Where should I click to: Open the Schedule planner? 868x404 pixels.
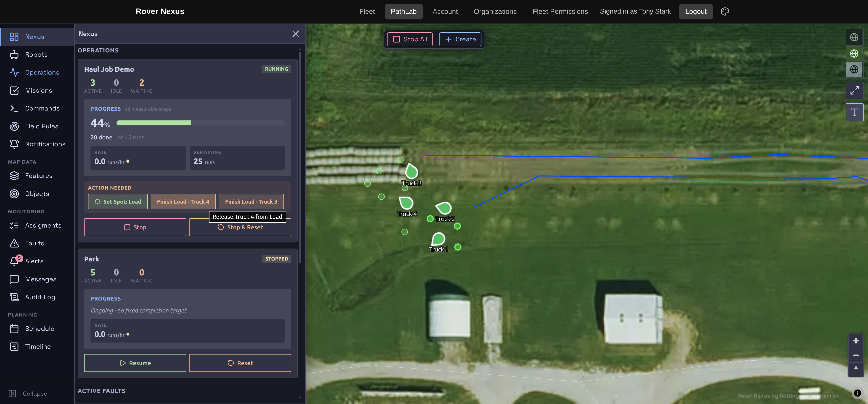click(x=37, y=329)
